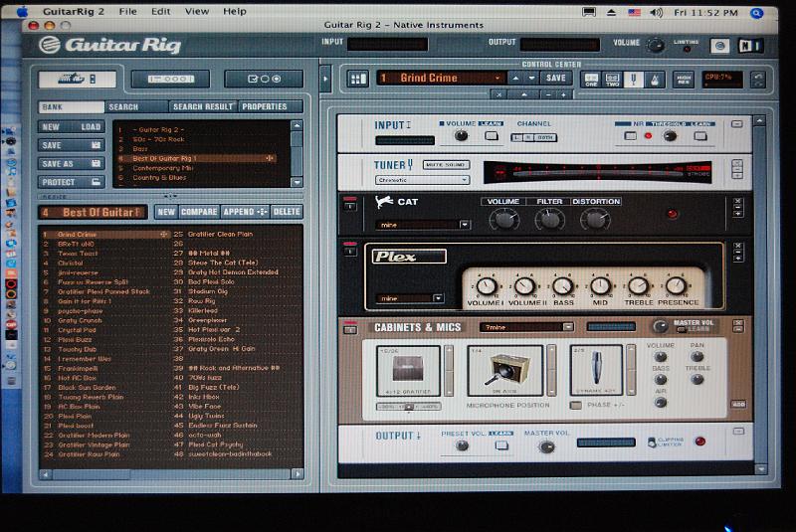Select the components view button
This screenshot has height=532, width=796.
170,80
